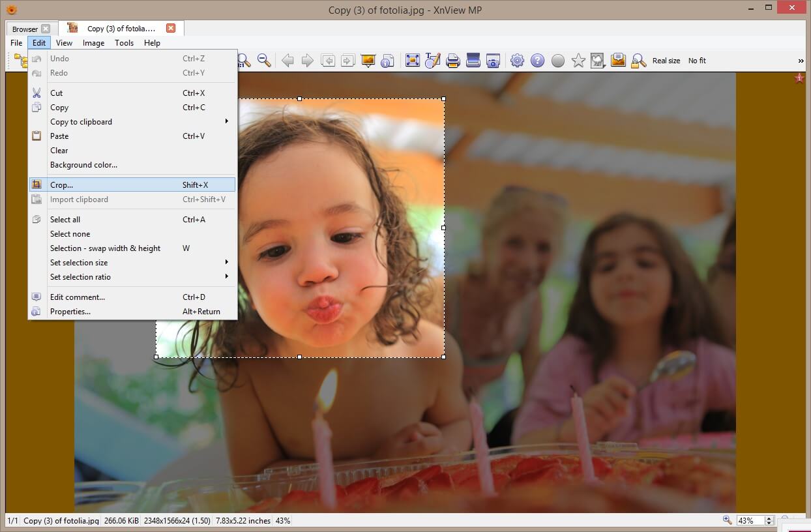Open Background color... menu option
811x532 pixels.
[x=83, y=165]
